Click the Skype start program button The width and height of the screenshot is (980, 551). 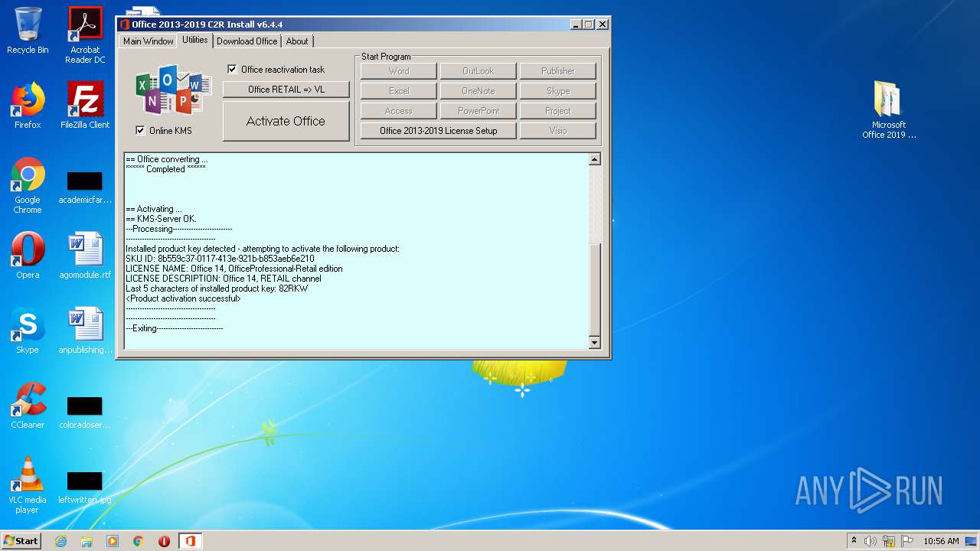click(x=558, y=91)
